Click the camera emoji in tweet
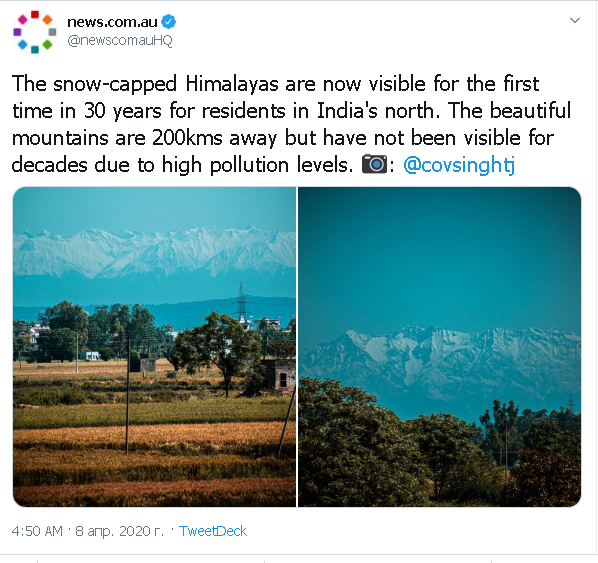The height and width of the screenshot is (563, 598). (x=374, y=164)
